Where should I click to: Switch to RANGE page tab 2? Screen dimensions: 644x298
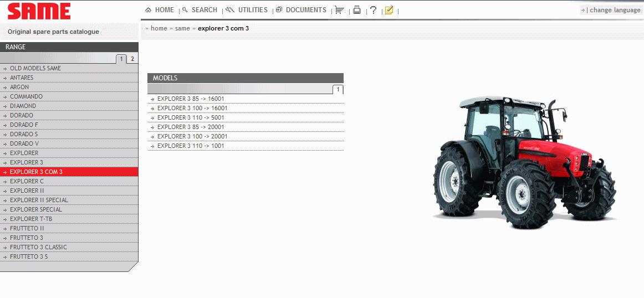[132, 59]
